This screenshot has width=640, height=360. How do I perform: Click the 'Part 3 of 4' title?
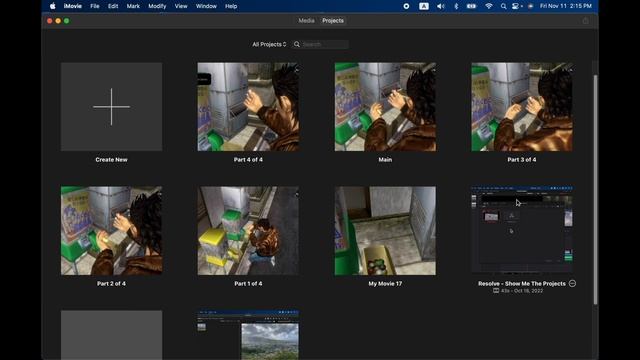[522, 160]
